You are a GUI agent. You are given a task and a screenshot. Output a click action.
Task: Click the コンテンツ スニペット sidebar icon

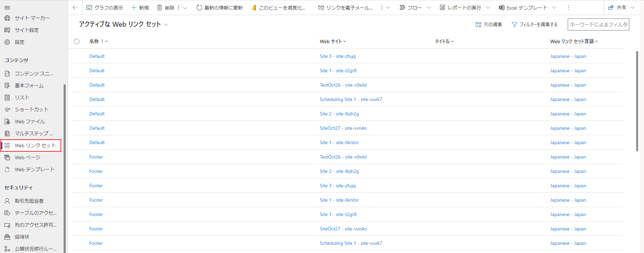pos(7,74)
